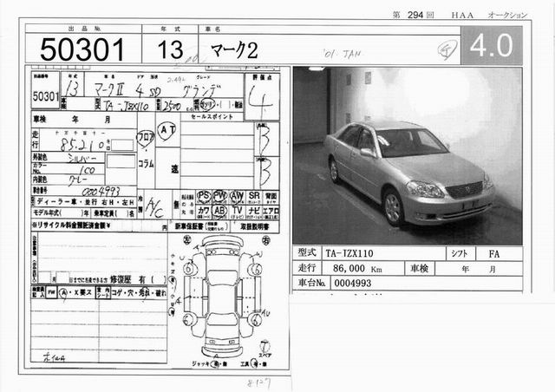
Task: Select the car name マーク2 in the header
Action: coord(234,50)
